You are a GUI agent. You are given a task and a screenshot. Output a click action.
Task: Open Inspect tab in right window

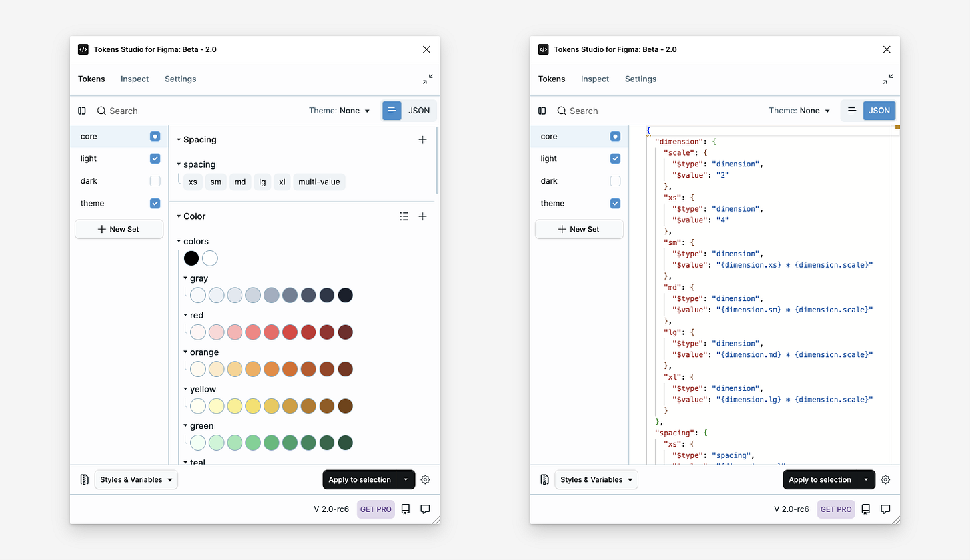[595, 79]
